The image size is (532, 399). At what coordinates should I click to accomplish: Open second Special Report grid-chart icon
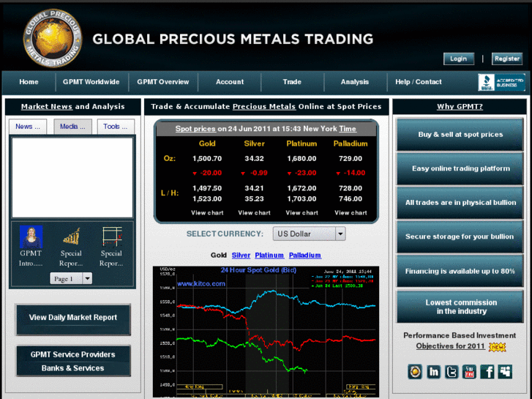pyautogui.click(x=112, y=236)
